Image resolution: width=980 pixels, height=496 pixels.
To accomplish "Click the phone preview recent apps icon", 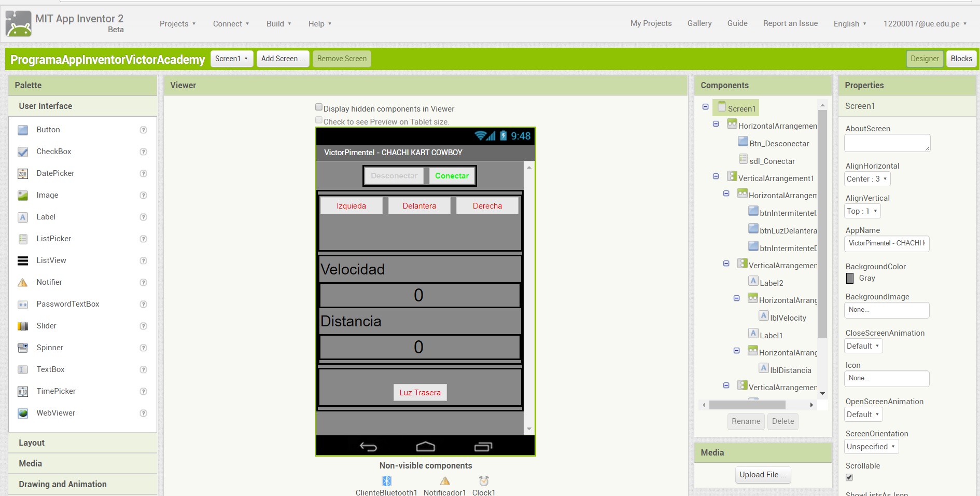I will coord(483,446).
